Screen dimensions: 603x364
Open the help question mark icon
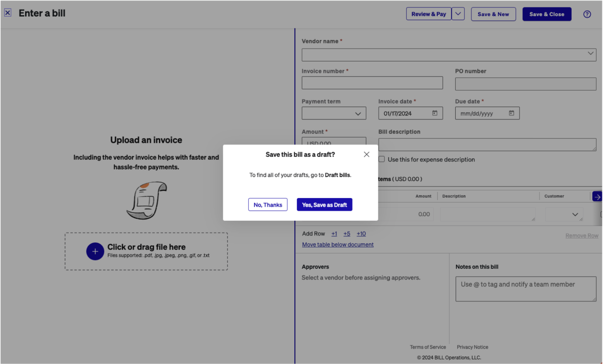tap(587, 14)
